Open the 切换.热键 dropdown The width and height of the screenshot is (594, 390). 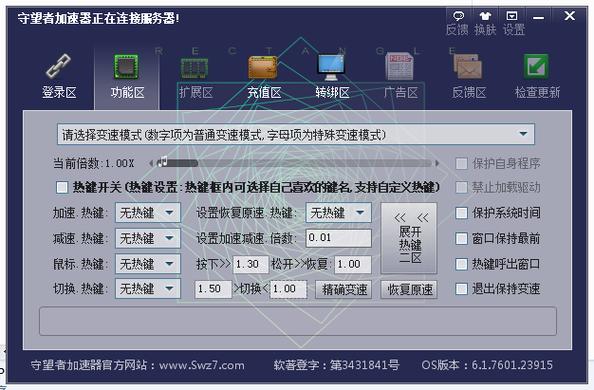[x=148, y=289]
